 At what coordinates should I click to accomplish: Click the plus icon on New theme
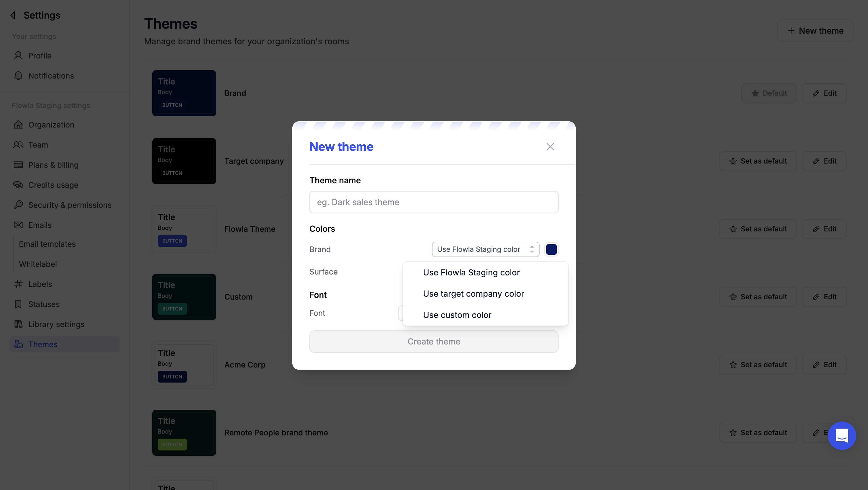click(791, 31)
